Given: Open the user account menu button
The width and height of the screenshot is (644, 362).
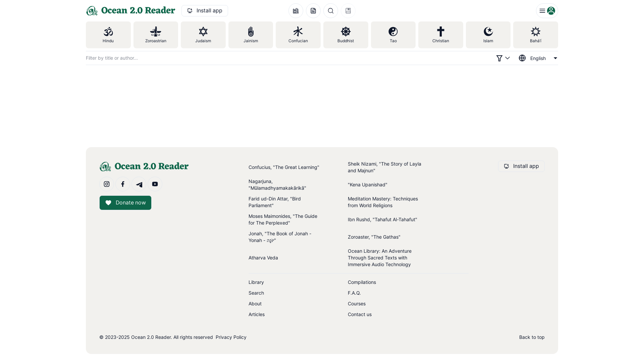Looking at the screenshot, I should [547, 11].
